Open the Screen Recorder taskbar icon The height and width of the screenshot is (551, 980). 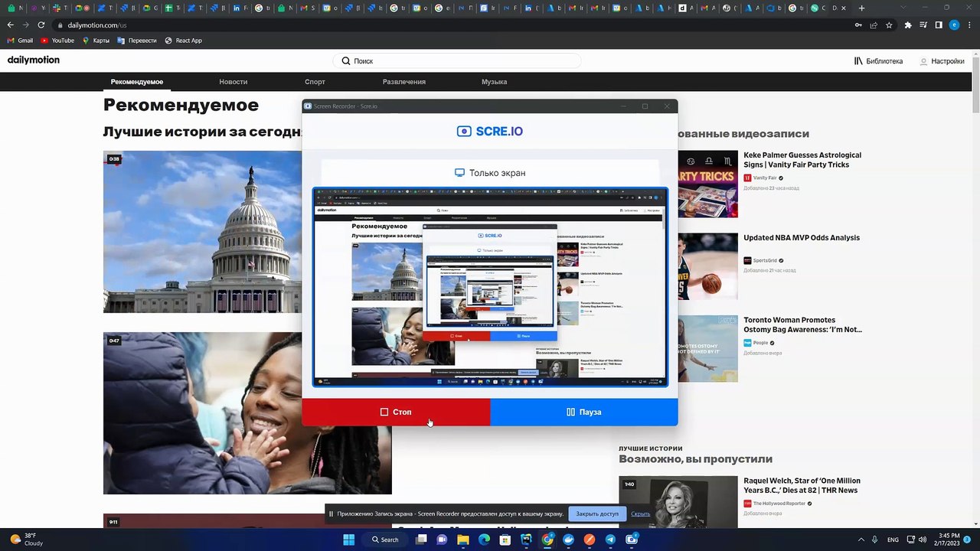pyautogui.click(x=632, y=540)
